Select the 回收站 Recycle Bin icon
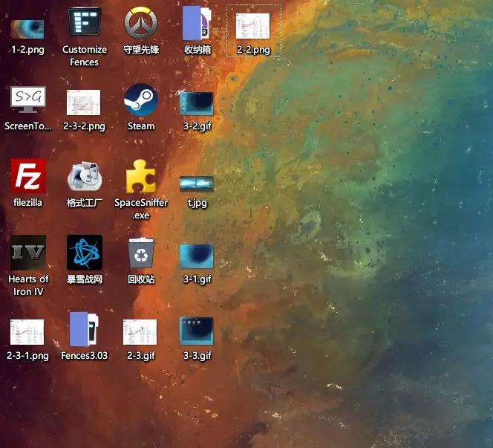 coord(140,253)
